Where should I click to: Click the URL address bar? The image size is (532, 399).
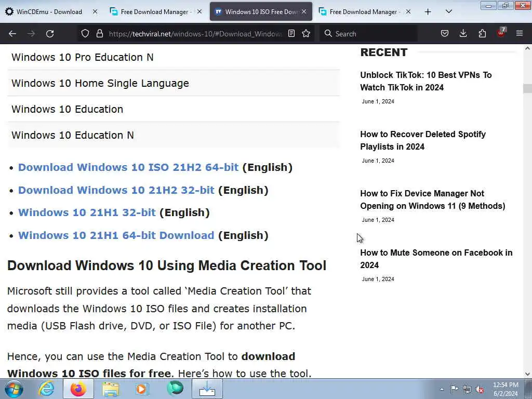195,34
